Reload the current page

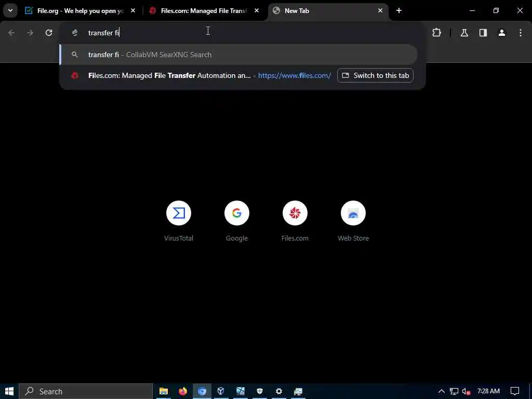[49, 33]
